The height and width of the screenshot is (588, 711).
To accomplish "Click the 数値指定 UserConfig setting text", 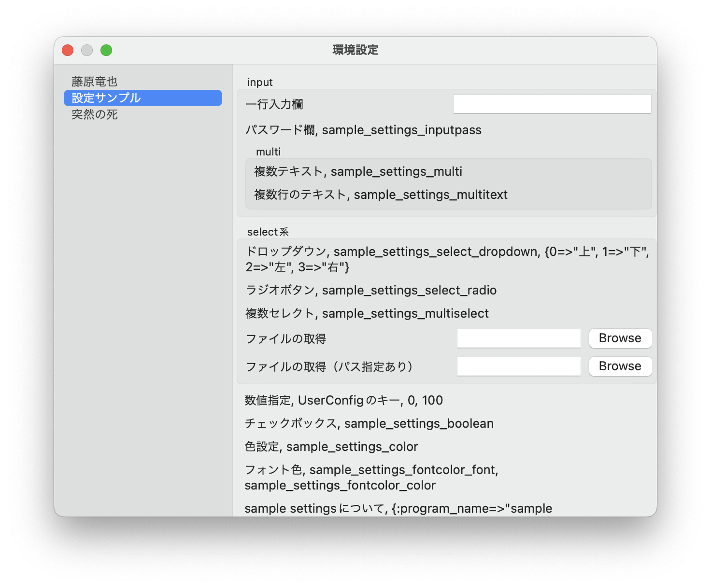I will 343,400.
